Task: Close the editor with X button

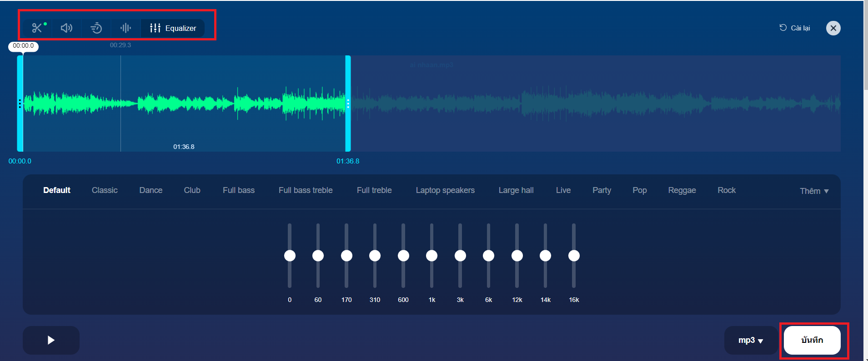Action: pyautogui.click(x=833, y=28)
